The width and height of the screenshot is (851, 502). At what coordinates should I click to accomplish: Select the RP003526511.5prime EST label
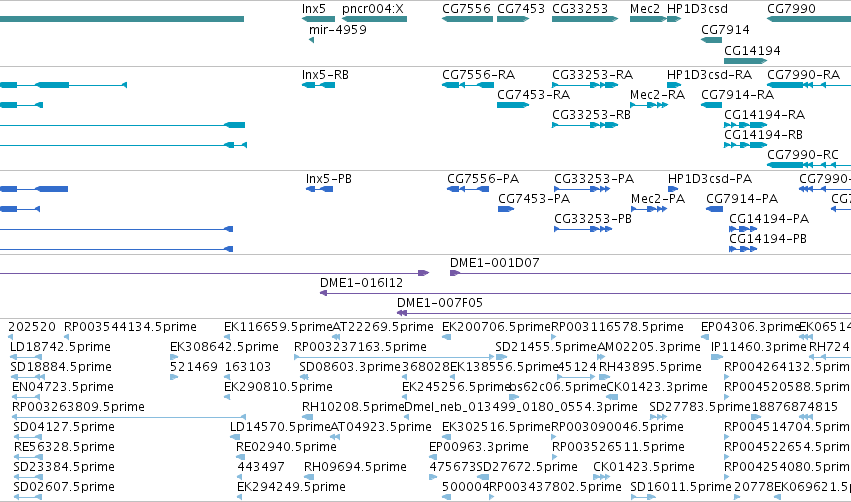tap(618, 447)
